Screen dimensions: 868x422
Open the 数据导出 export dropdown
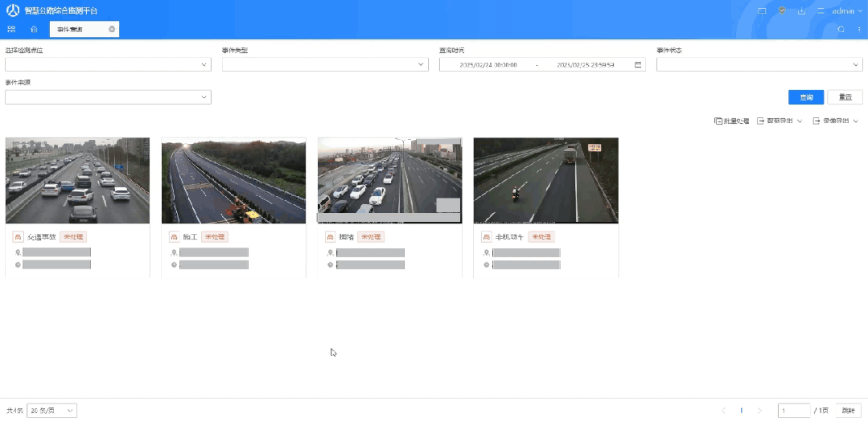click(780, 121)
